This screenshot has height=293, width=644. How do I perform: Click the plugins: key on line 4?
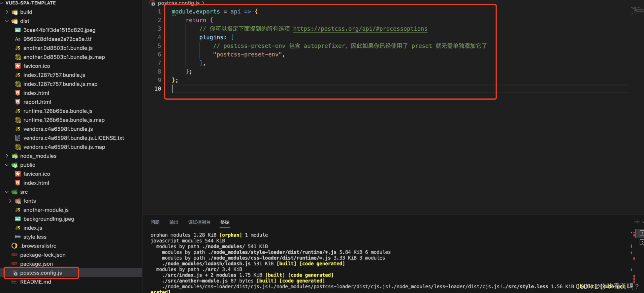point(213,37)
